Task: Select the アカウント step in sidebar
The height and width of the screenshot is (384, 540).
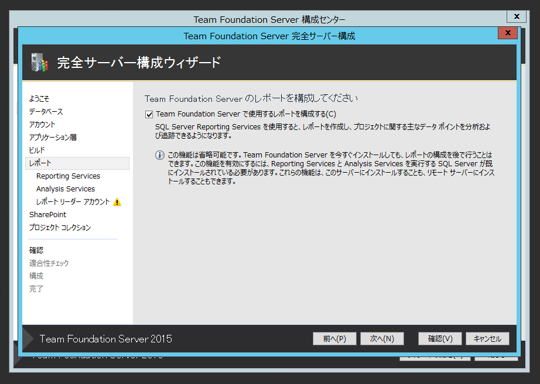Action: (42, 124)
